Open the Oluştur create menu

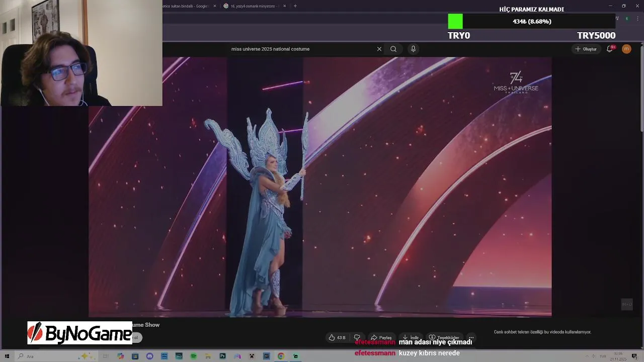pos(586,49)
